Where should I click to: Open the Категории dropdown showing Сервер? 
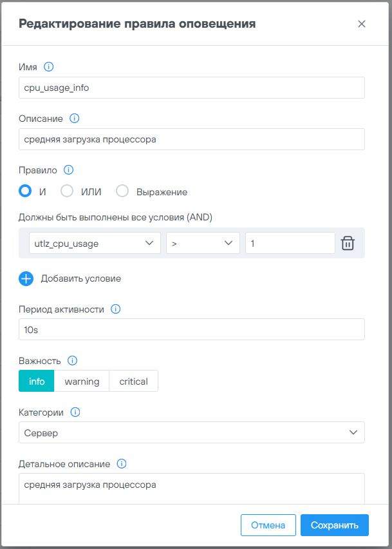click(192, 433)
